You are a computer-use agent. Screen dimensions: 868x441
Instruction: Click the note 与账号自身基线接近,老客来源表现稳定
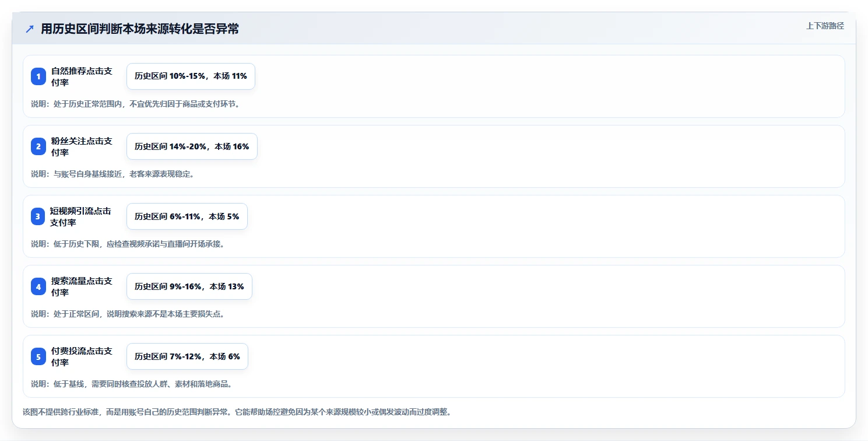113,174
